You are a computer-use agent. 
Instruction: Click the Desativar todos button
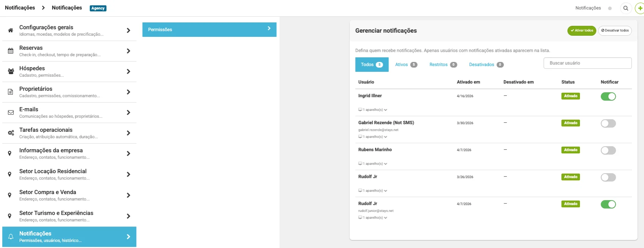point(615,30)
